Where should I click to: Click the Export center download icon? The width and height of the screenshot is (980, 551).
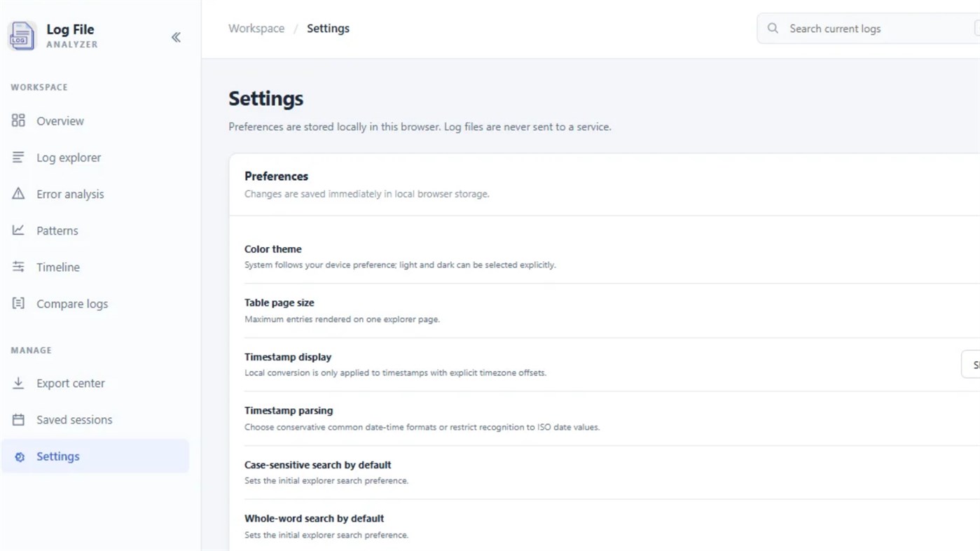[x=18, y=383]
